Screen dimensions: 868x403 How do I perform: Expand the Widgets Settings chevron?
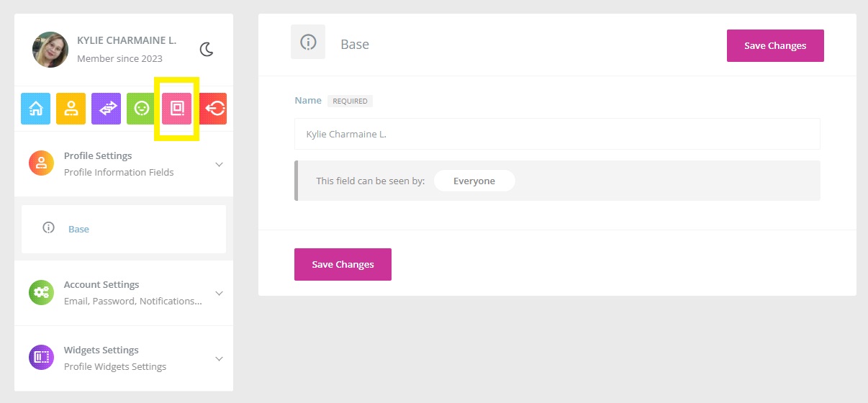point(220,358)
